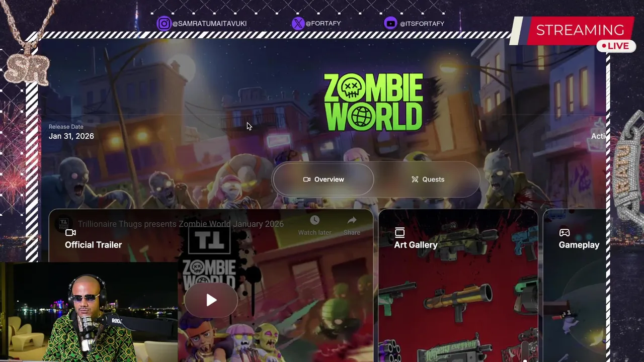Click the YouTube icon beside @ITSFORTAFY
Image resolution: width=644 pixels, height=362 pixels.
pyautogui.click(x=390, y=23)
